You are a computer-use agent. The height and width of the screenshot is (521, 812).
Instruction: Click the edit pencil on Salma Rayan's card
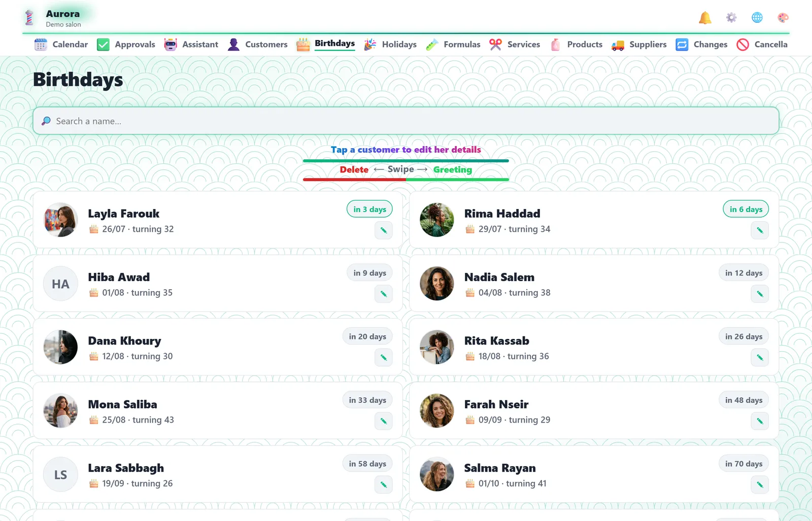point(760,484)
